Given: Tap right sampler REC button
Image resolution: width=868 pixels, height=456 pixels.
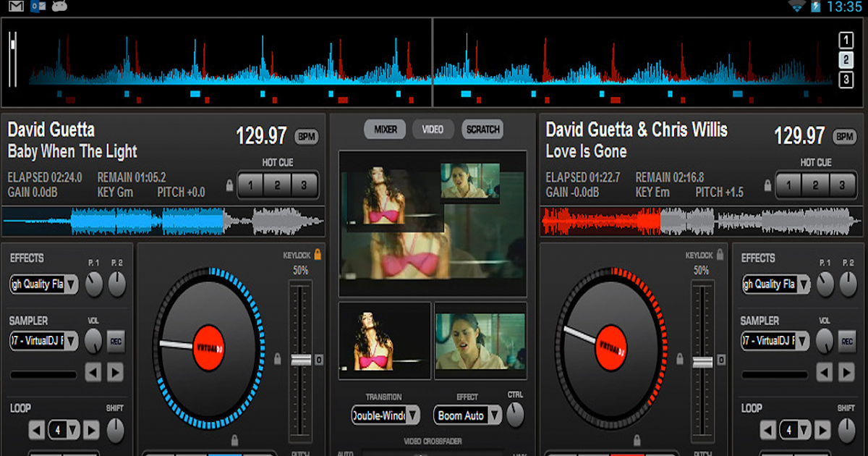Looking at the screenshot, I should tap(848, 342).
